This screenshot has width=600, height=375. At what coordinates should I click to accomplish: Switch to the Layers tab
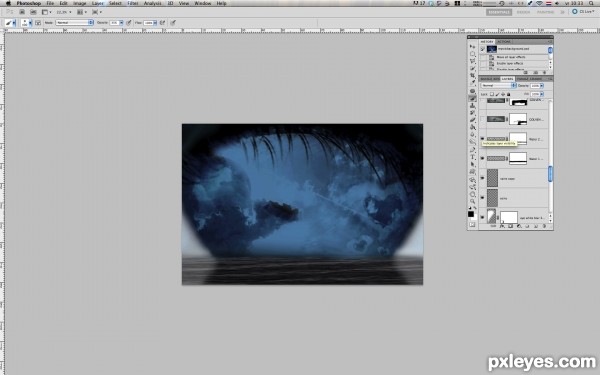[x=508, y=79]
